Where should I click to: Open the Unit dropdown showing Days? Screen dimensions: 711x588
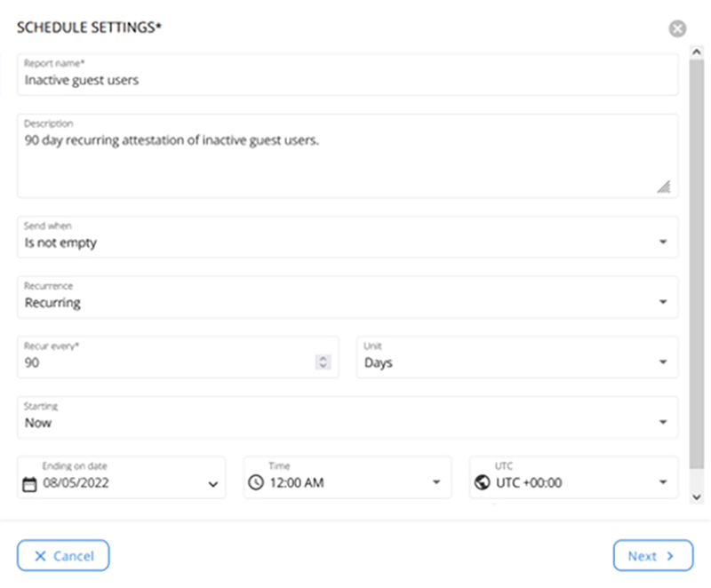[663, 362]
